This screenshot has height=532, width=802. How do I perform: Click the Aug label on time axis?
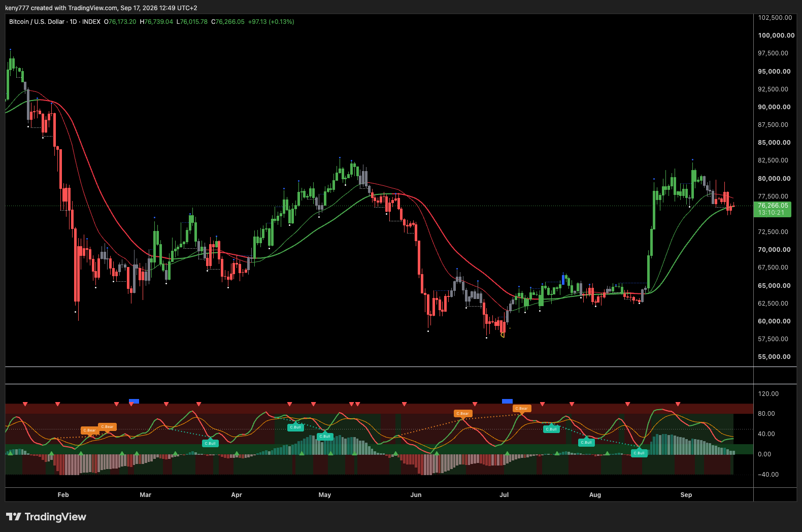(595, 495)
